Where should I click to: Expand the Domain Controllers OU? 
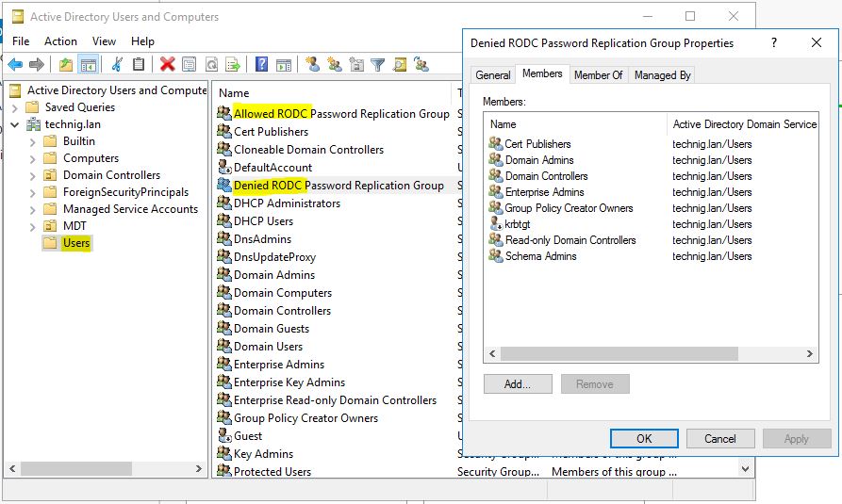[x=33, y=176]
